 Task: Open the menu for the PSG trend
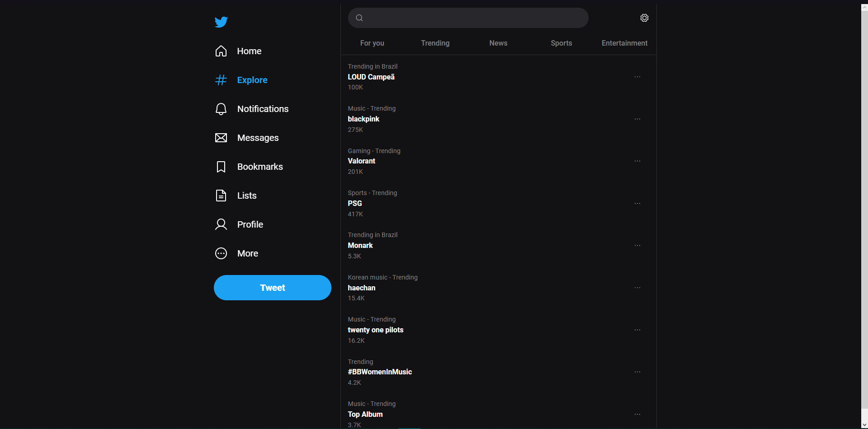(x=637, y=203)
